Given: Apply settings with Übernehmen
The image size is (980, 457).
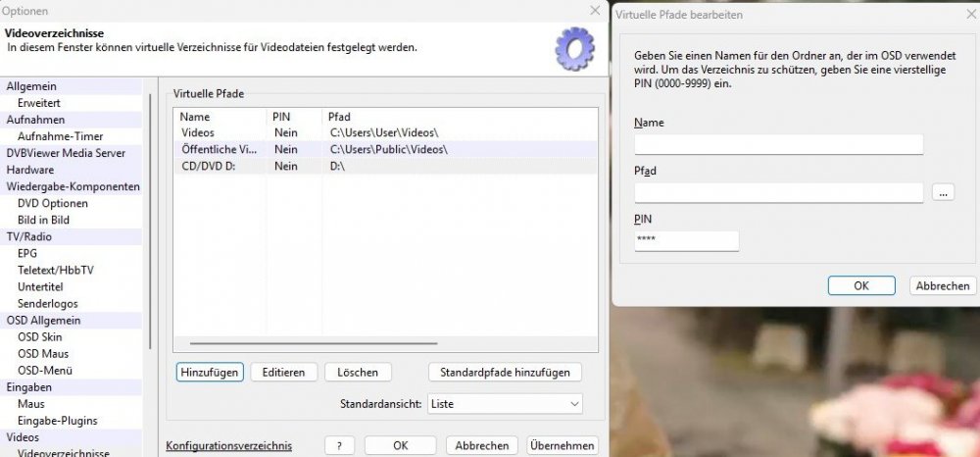Looking at the screenshot, I should point(562,446).
